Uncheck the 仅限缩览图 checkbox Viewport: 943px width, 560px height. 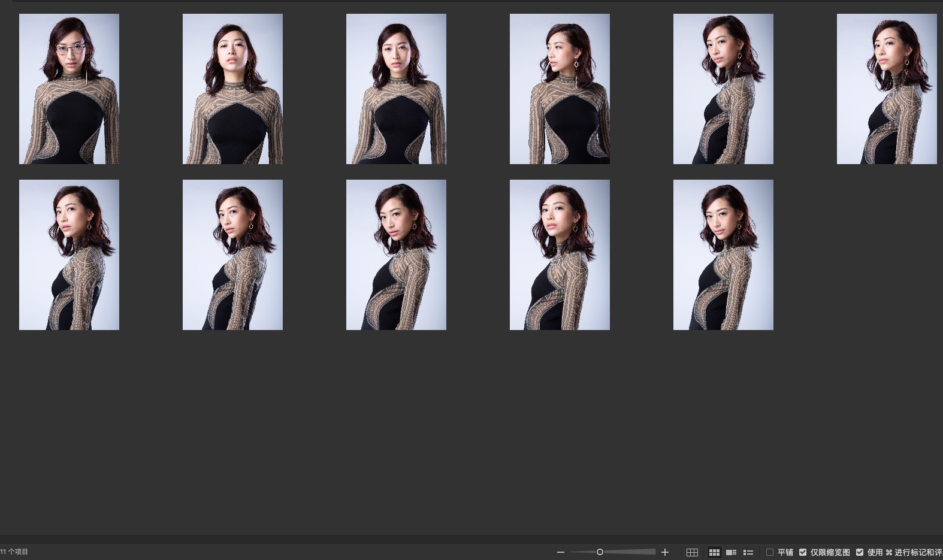coord(803,552)
